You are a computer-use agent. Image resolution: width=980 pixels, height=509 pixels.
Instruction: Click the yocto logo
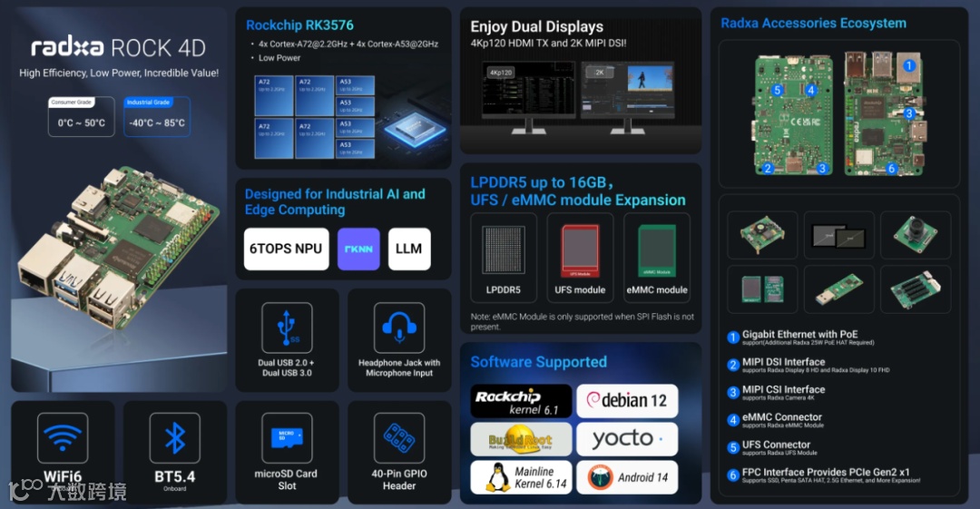click(x=627, y=439)
